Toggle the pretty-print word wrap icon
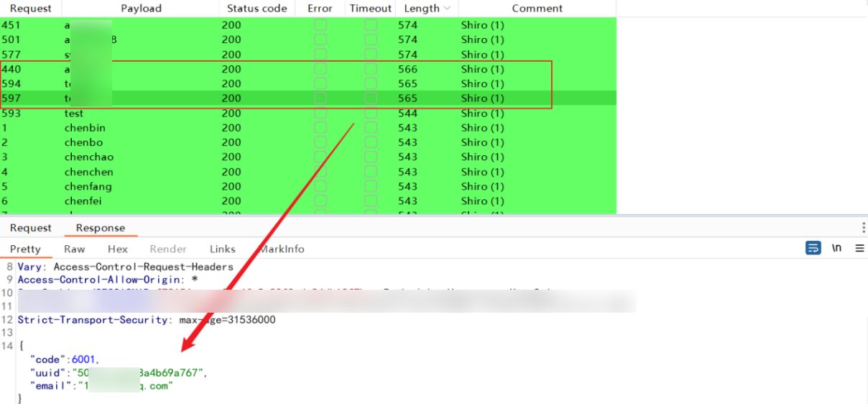Image resolution: width=868 pixels, height=404 pixels. (813, 248)
